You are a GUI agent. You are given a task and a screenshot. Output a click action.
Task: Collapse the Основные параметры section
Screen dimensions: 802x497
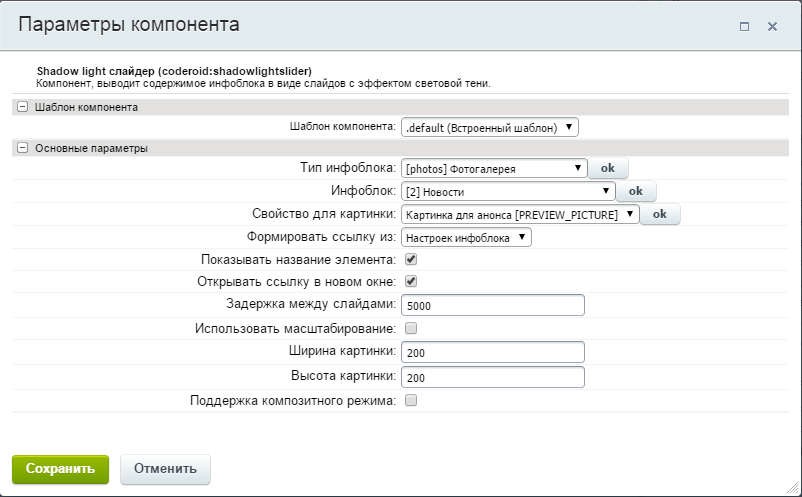click(x=22, y=148)
